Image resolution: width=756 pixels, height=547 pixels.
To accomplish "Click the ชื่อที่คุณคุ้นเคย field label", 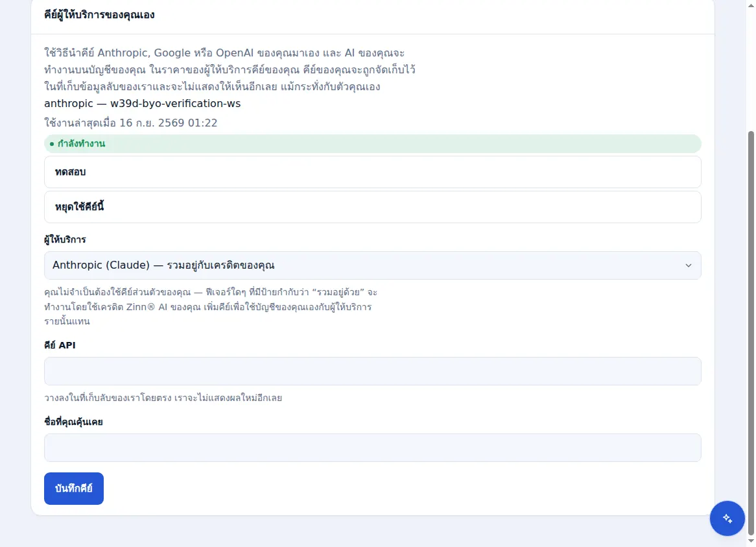I will (73, 422).
